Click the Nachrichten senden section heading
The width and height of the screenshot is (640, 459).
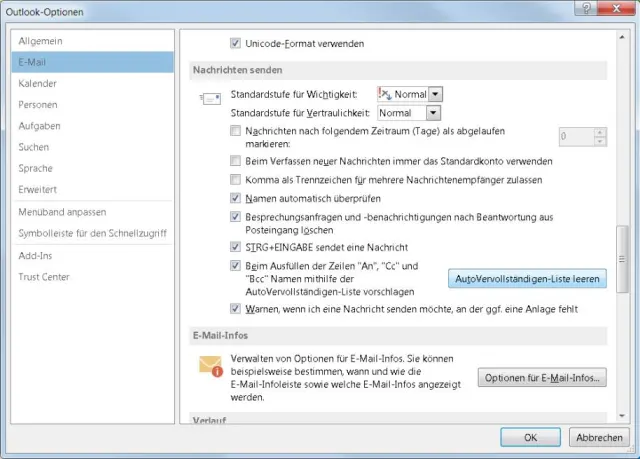point(237,70)
